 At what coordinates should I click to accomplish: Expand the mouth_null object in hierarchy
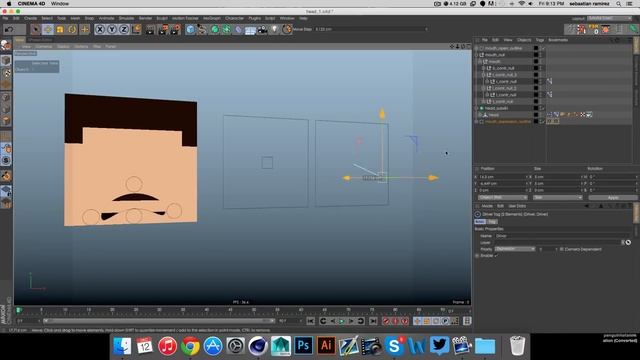point(476,55)
